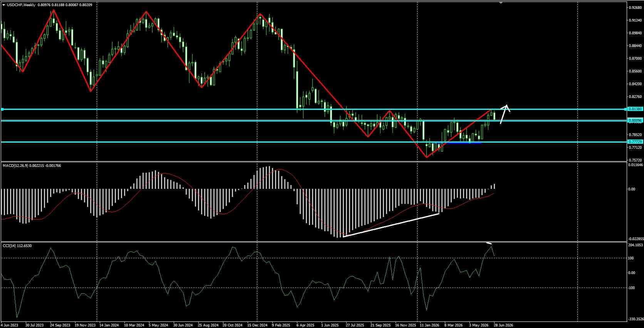Click the gray chart shift triangle marker
Image resolution: width=644 pixels, height=328 pixels.
[x=501, y=3]
